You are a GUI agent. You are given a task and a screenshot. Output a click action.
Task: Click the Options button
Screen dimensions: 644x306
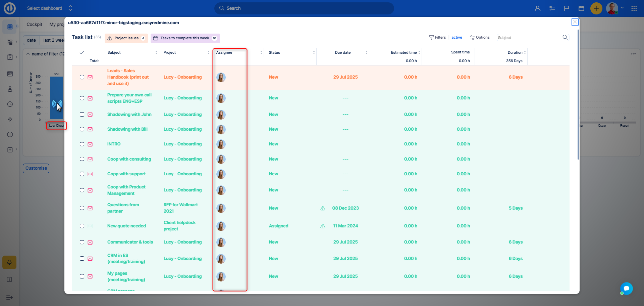(480, 37)
